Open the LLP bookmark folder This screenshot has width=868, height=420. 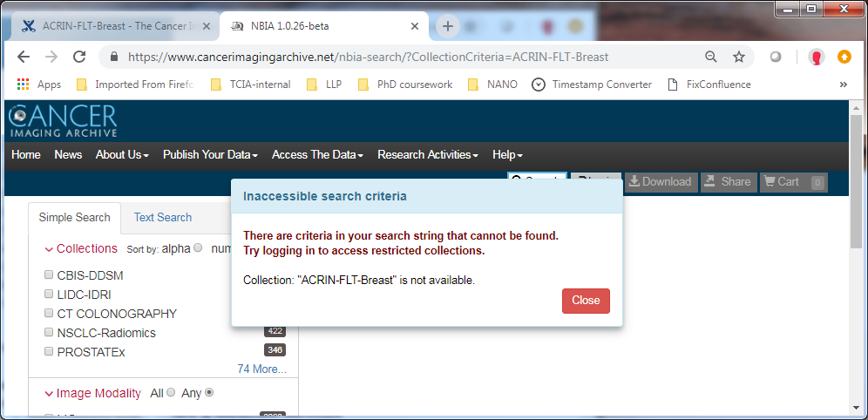click(x=324, y=85)
